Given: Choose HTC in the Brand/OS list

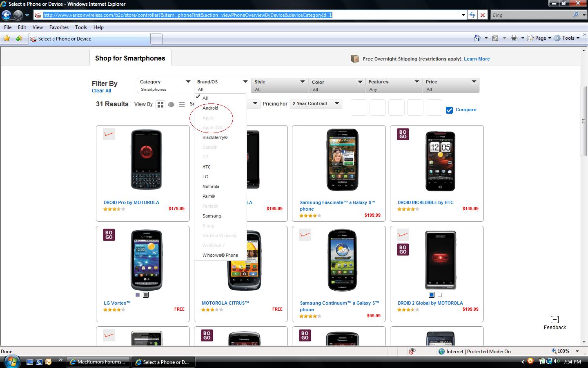Looking at the screenshot, I should click(x=207, y=167).
